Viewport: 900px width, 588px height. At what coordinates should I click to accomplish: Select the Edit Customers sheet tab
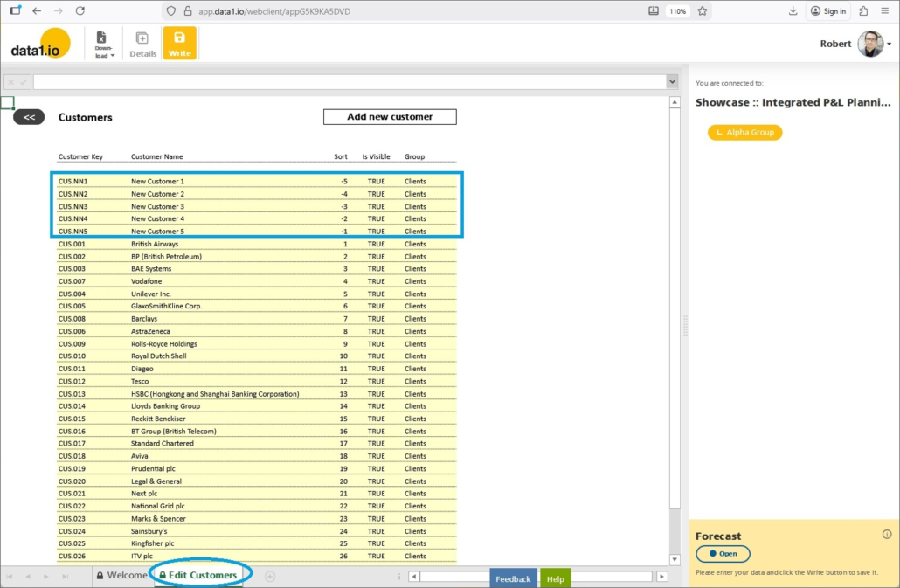[201, 575]
